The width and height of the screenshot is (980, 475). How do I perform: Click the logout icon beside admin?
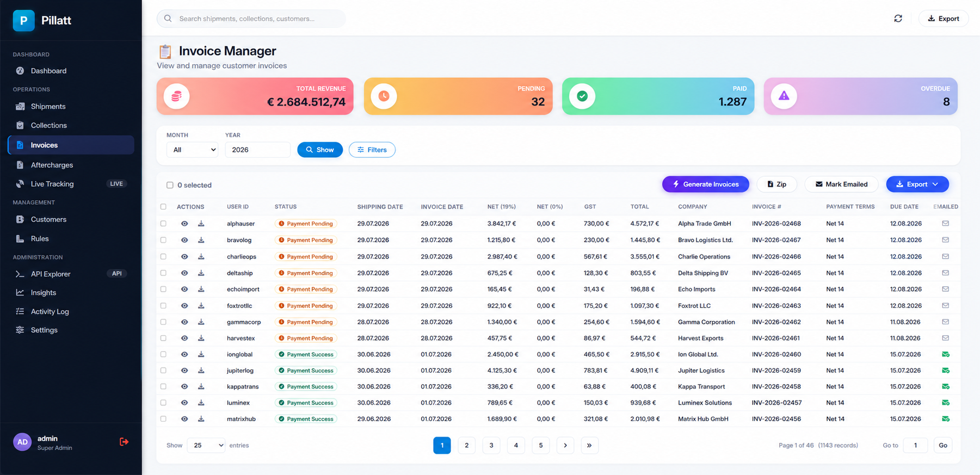tap(124, 442)
